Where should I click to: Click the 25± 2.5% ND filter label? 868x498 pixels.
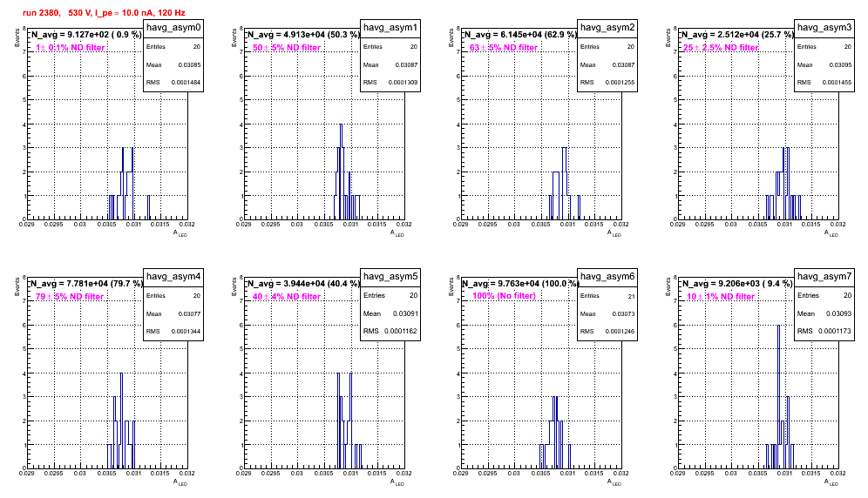click(x=721, y=48)
